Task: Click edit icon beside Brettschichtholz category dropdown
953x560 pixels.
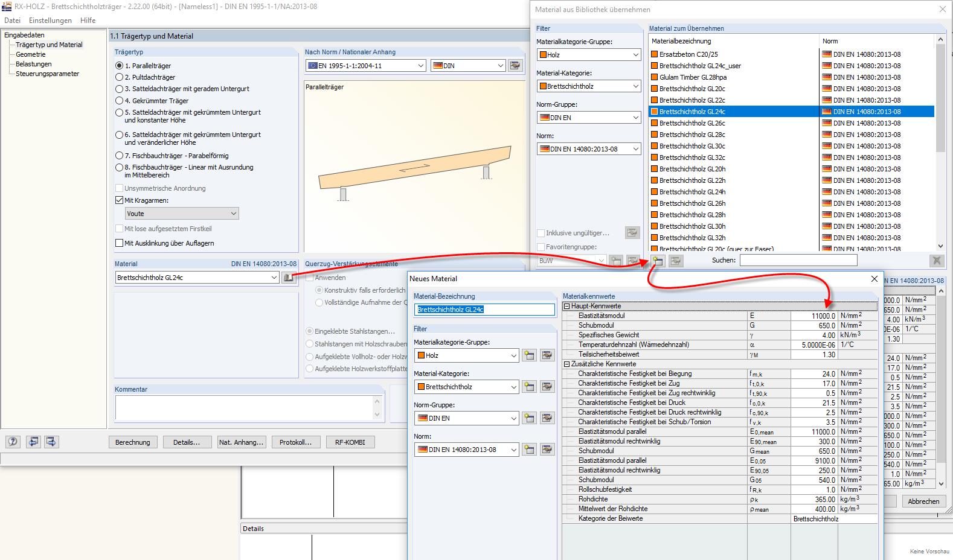Action: coord(547,387)
